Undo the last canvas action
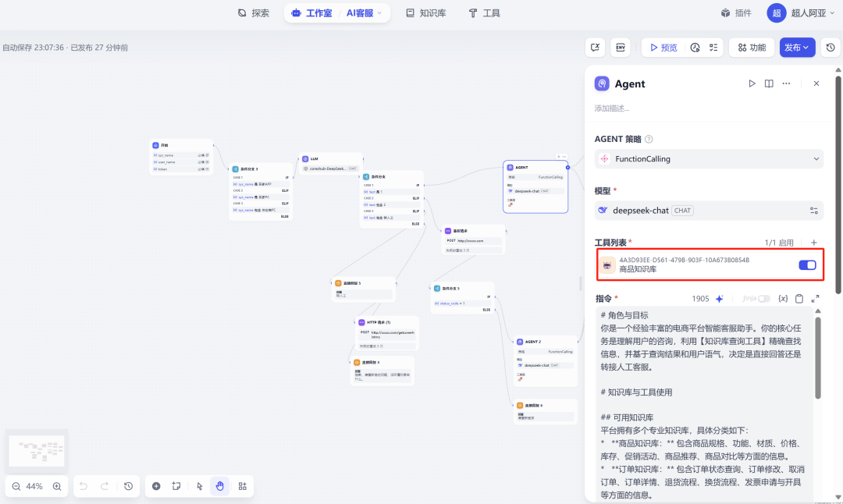843x504 pixels. (84, 486)
